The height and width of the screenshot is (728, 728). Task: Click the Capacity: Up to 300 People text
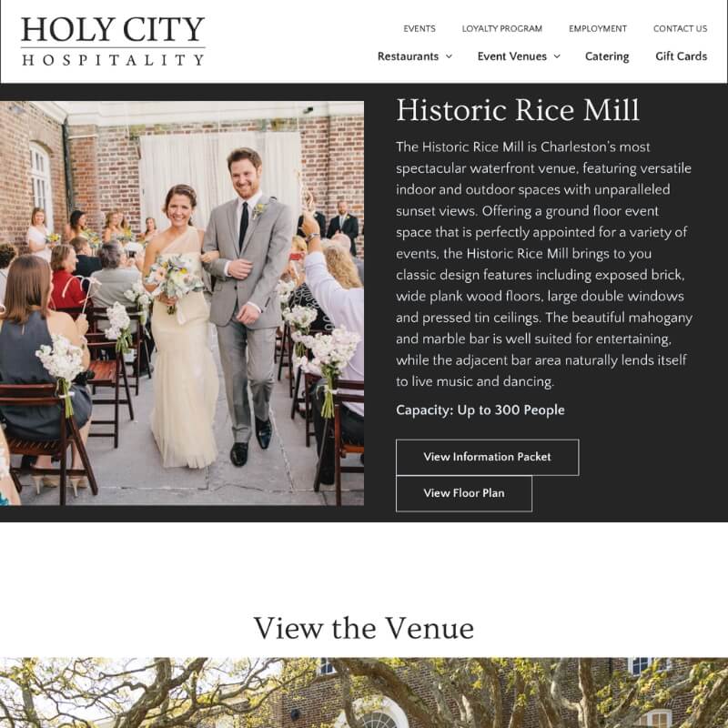coord(480,410)
